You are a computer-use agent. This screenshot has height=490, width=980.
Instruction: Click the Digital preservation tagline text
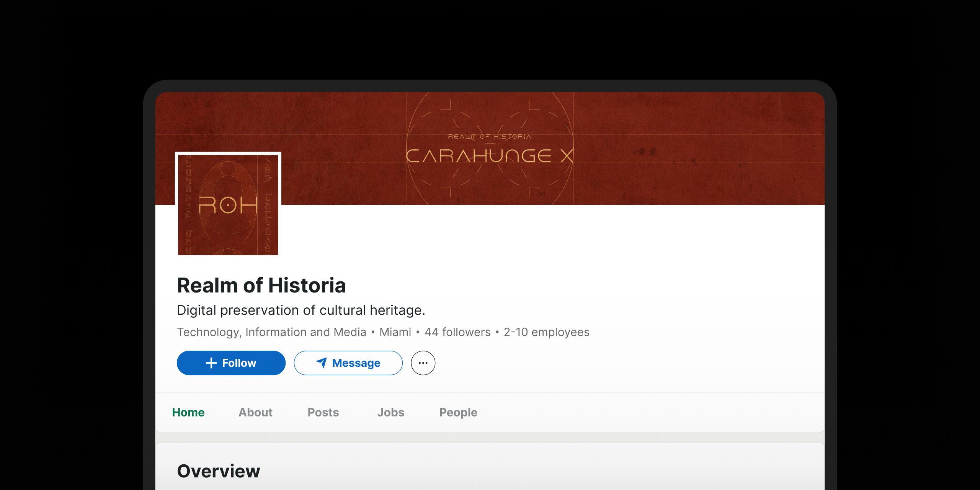click(301, 310)
